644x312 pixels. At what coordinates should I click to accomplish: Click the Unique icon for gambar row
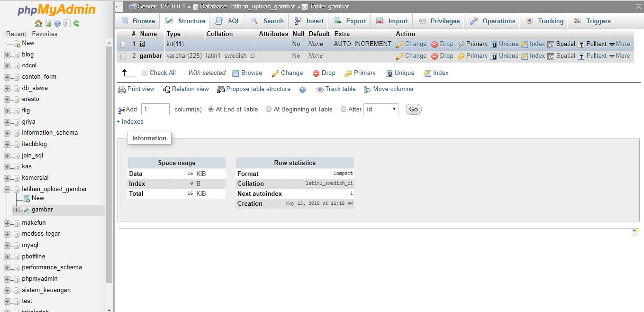[494, 56]
